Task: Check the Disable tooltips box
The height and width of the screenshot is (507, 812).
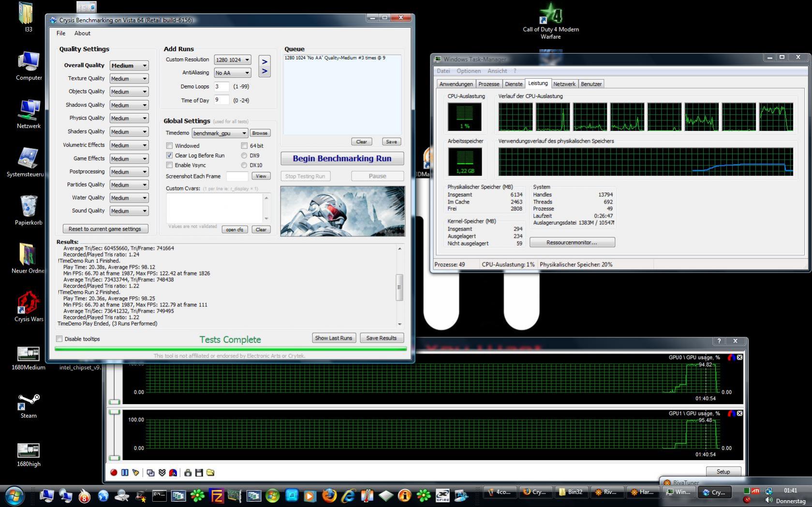Action: coord(59,339)
